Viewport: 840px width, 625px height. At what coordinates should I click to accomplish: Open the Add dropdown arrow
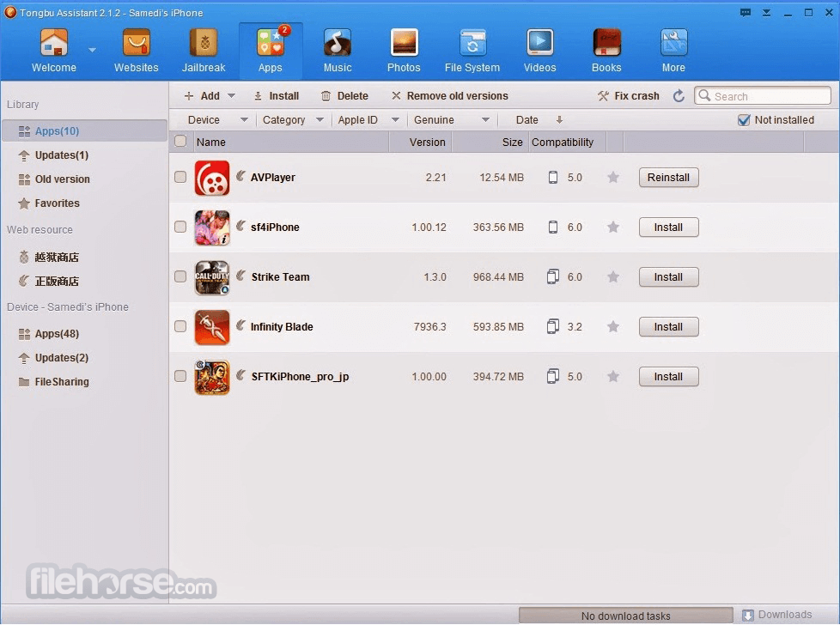pos(231,96)
